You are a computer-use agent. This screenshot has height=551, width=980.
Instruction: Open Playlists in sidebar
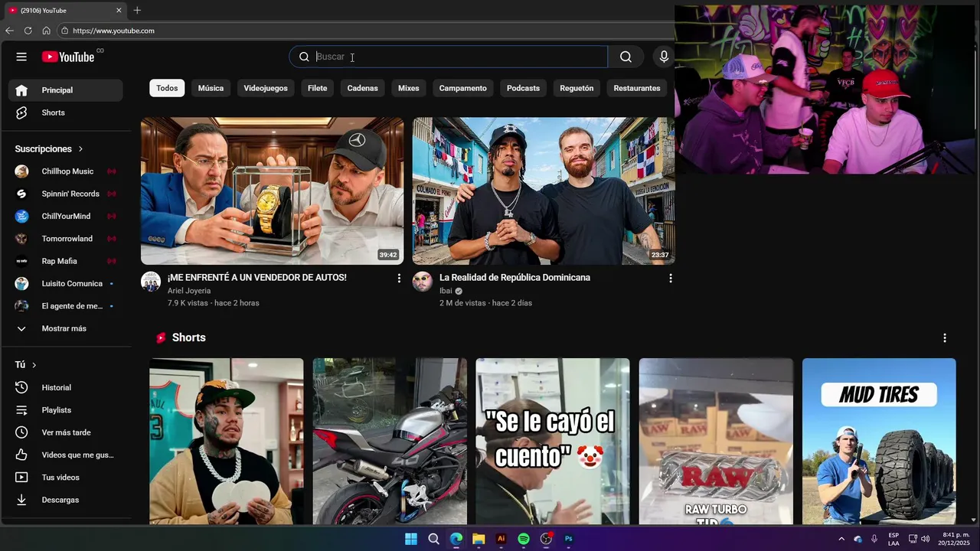[65, 410]
